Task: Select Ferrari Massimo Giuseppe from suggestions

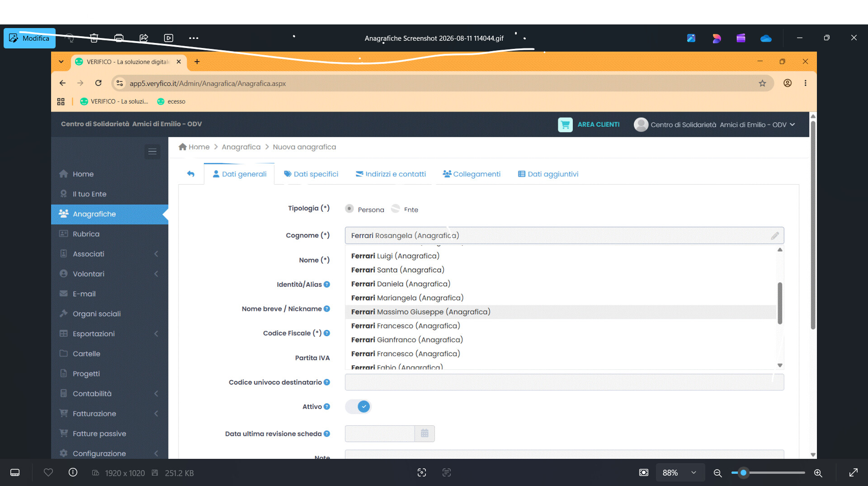Action: click(561, 312)
